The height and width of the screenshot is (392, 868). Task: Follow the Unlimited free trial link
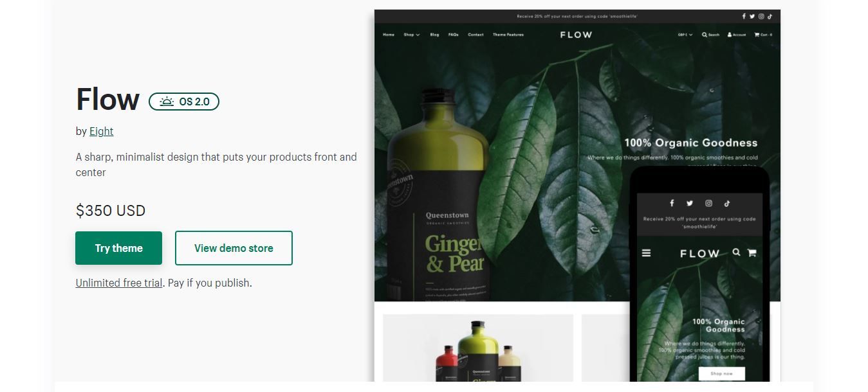[x=119, y=283]
